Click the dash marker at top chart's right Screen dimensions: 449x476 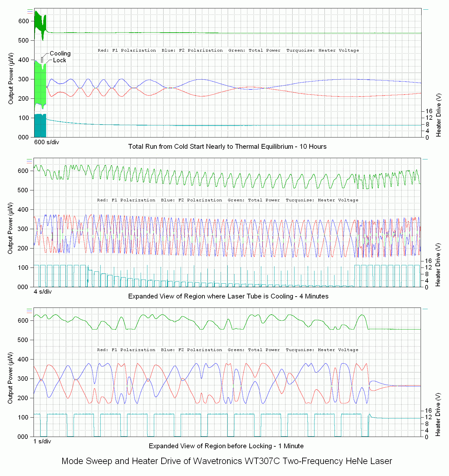point(426,10)
